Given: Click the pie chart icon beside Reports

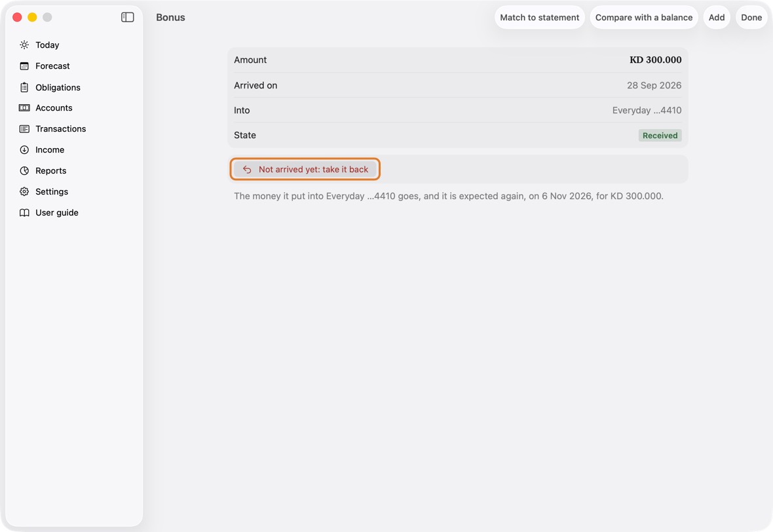Looking at the screenshot, I should (x=24, y=170).
